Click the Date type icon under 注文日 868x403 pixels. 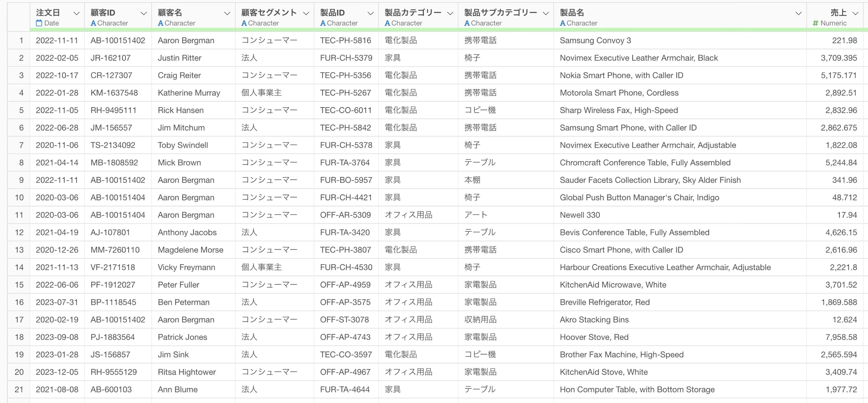point(39,23)
